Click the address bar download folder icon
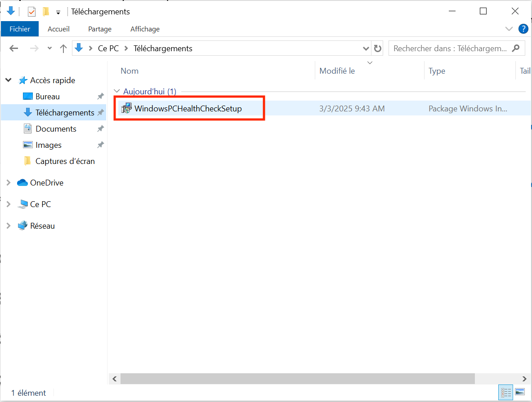Viewport: 532px width, 402px height. click(79, 48)
